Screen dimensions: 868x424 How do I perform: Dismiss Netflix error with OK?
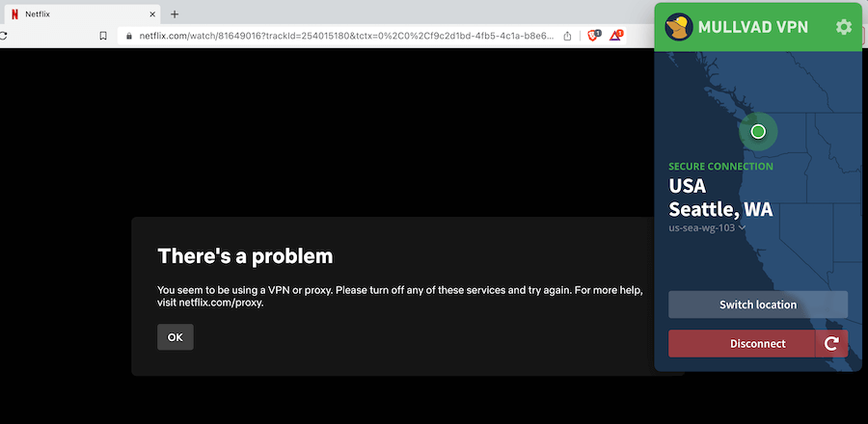(x=175, y=337)
